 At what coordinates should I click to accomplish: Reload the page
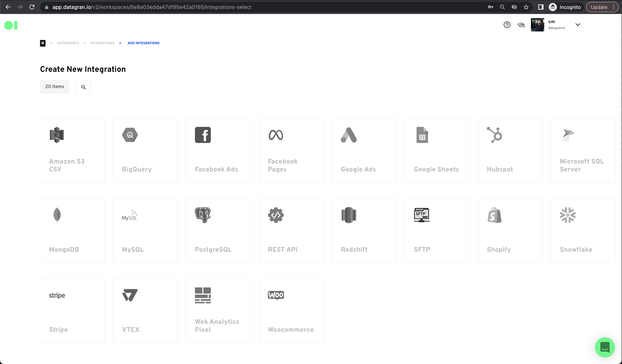pos(32,7)
